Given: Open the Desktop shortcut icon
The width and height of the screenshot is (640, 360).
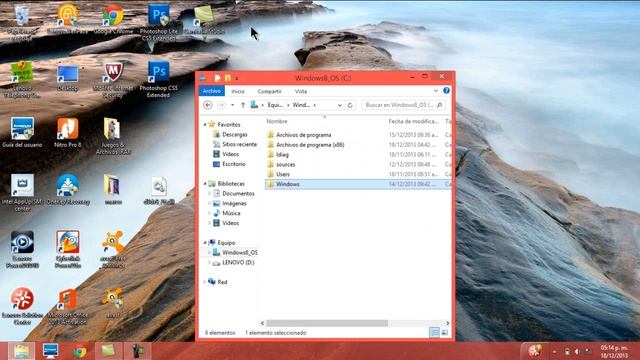Looking at the screenshot, I should click(x=68, y=77).
